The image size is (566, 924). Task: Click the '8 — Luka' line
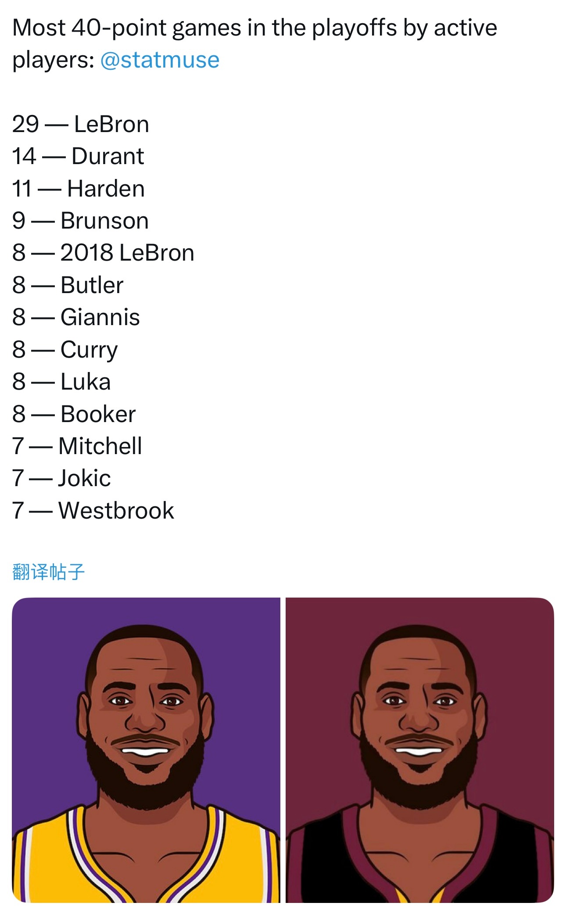click(x=61, y=382)
